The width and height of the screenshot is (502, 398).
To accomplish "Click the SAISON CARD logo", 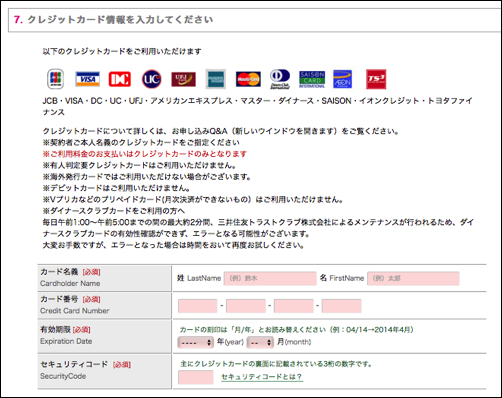I will (312, 79).
